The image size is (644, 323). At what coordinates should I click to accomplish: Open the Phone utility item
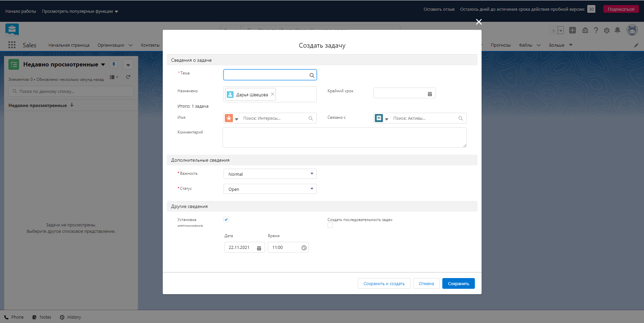(x=14, y=317)
